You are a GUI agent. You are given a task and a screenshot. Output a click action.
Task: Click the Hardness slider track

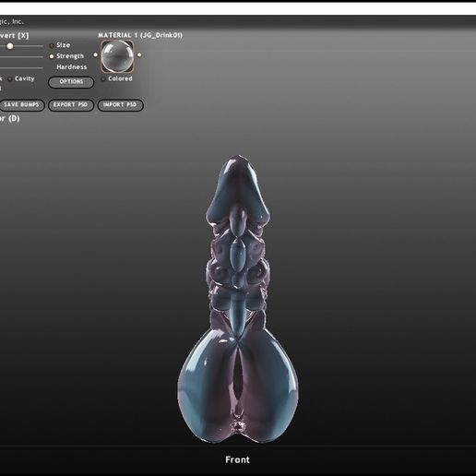21,67
